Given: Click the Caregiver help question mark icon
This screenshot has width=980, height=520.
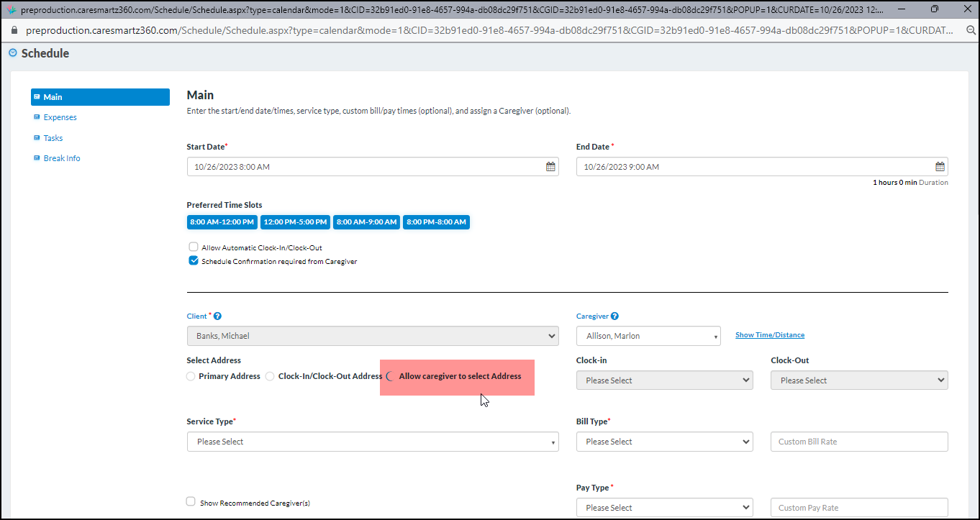Looking at the screenshot, I should [x=616, y=315].
